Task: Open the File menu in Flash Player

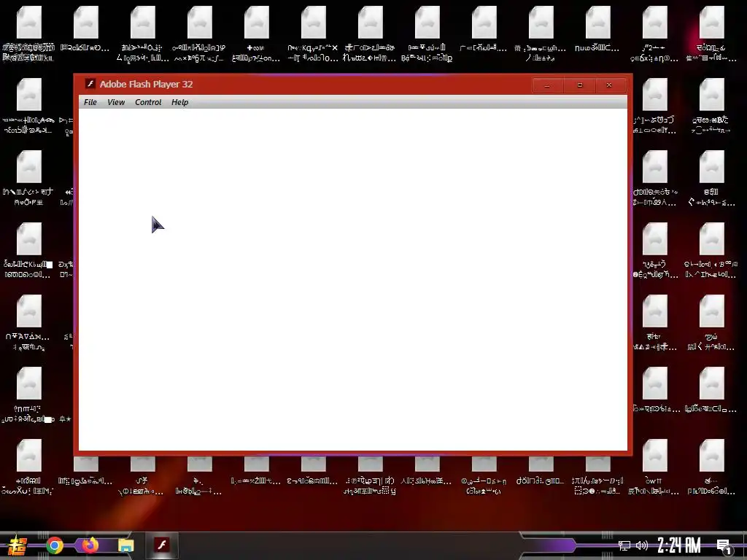Action: tap(90, 102)
